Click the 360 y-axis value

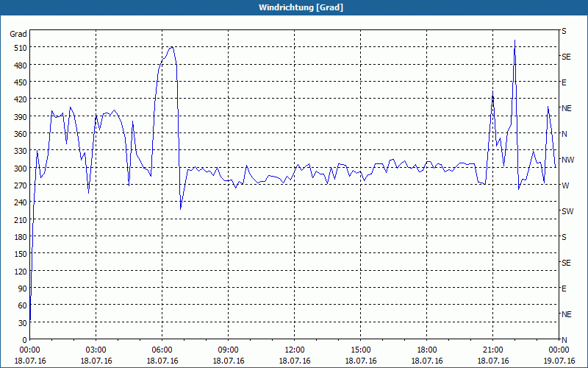pyautogui.click(x=21, y=134)
